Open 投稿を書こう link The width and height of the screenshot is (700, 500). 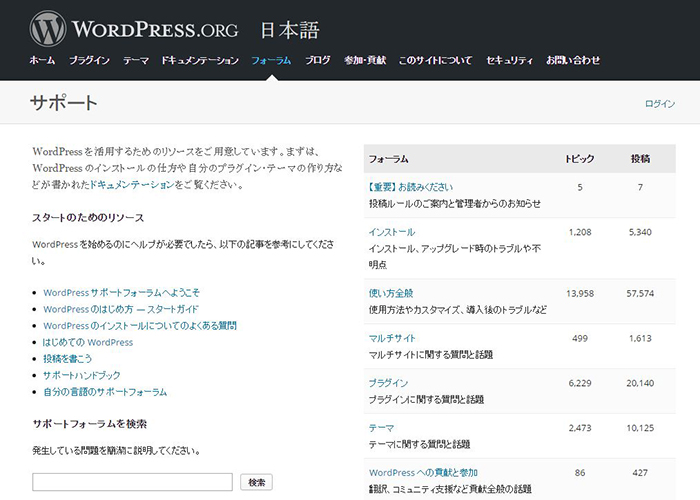point(67,358)
